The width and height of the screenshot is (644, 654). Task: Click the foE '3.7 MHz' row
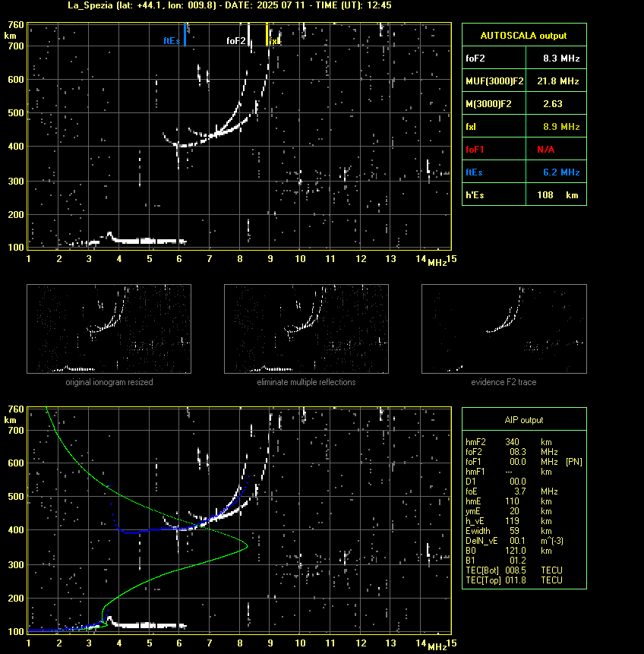click(x=511, y=491)
